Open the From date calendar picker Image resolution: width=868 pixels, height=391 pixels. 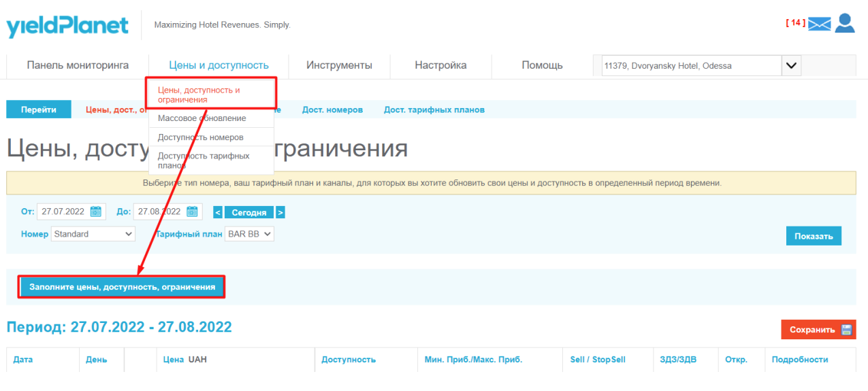click(96, 211)
